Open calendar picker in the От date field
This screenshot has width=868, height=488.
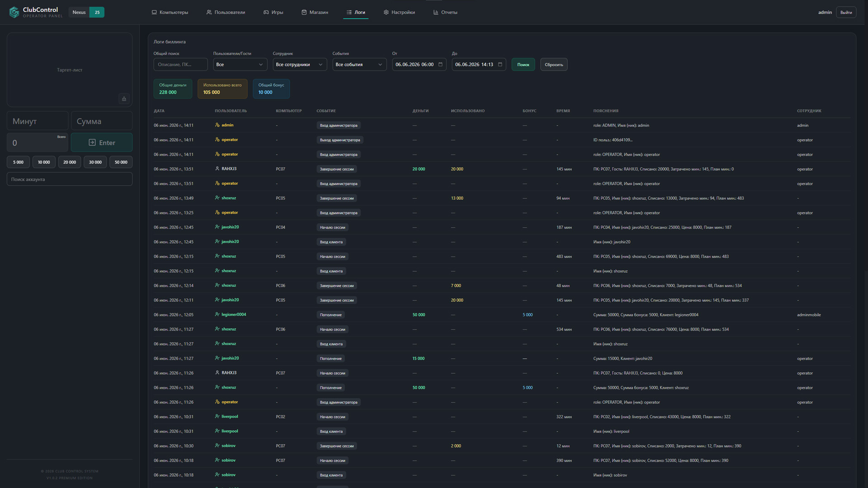pos(440,65)
